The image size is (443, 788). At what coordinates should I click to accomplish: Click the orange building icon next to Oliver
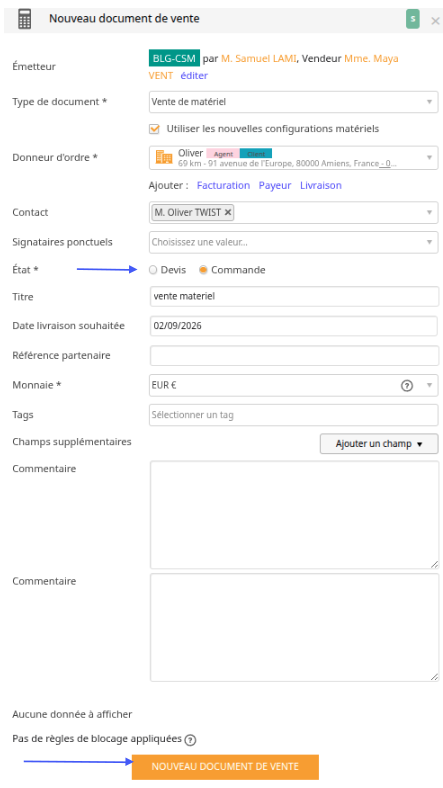pyautogui.click(x=164, y=157)
